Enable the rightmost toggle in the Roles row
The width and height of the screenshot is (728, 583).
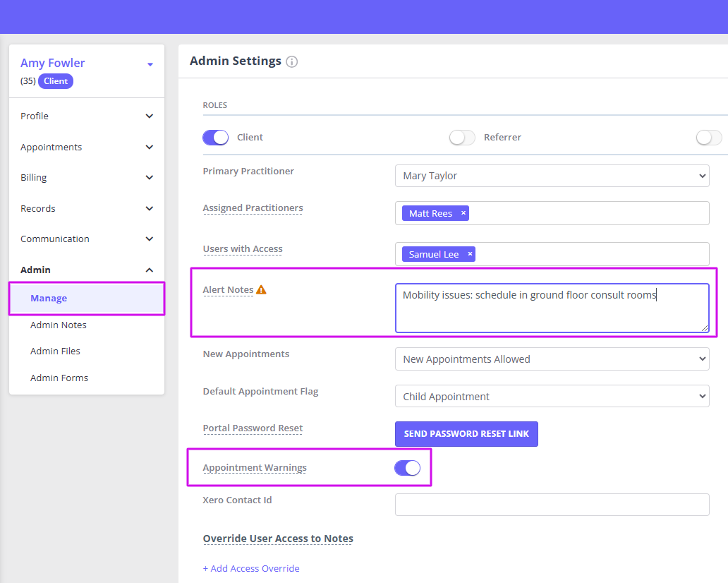click(x=708, y=137)
